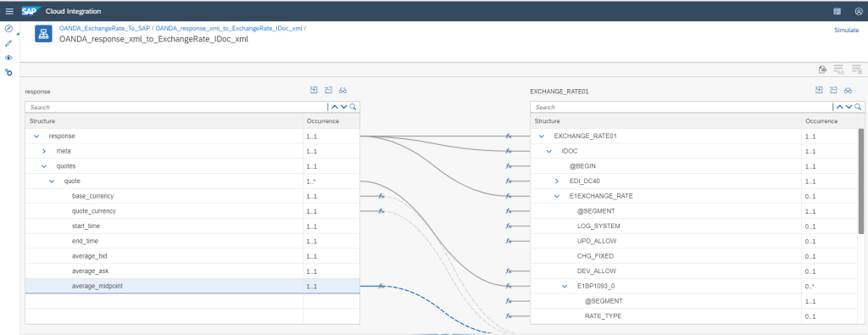The height and width of the screenshot is (335, 868).
Task: Click the glasses icon above the EXCHANGE_RATE01 tree
Action: pos(848,90)
